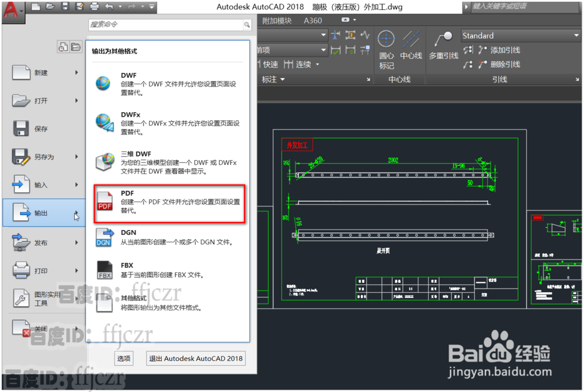The height and width of the screenshot is (392, 584).
Task: Expand the 另存为 submenu arrow
Action: (77, 157)
